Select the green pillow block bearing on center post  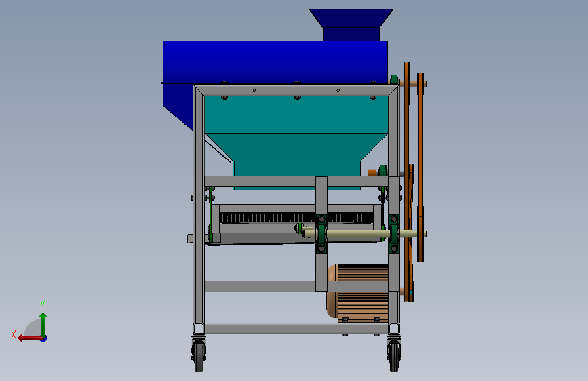click(321, 233)
